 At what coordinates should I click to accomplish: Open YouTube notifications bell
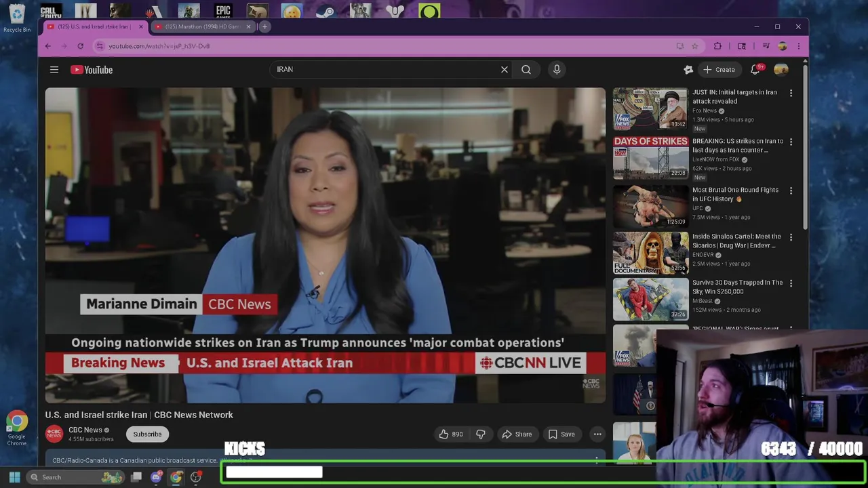755,69
